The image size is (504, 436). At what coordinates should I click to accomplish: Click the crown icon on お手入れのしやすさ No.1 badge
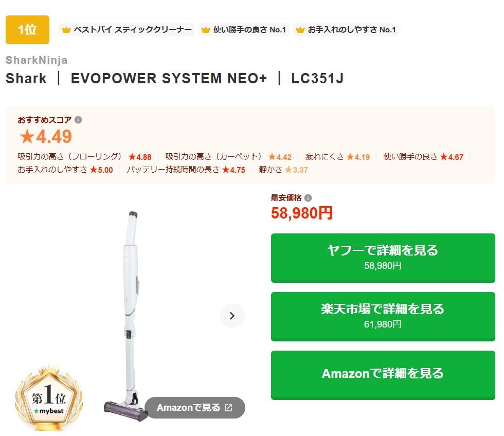300,30
